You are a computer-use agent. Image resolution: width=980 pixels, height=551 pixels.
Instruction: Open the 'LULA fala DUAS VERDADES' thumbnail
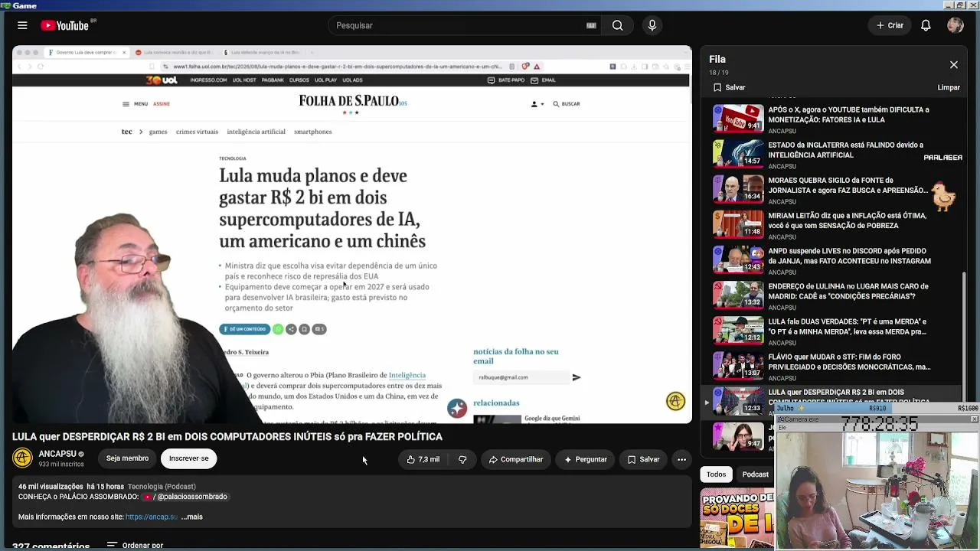738,331
